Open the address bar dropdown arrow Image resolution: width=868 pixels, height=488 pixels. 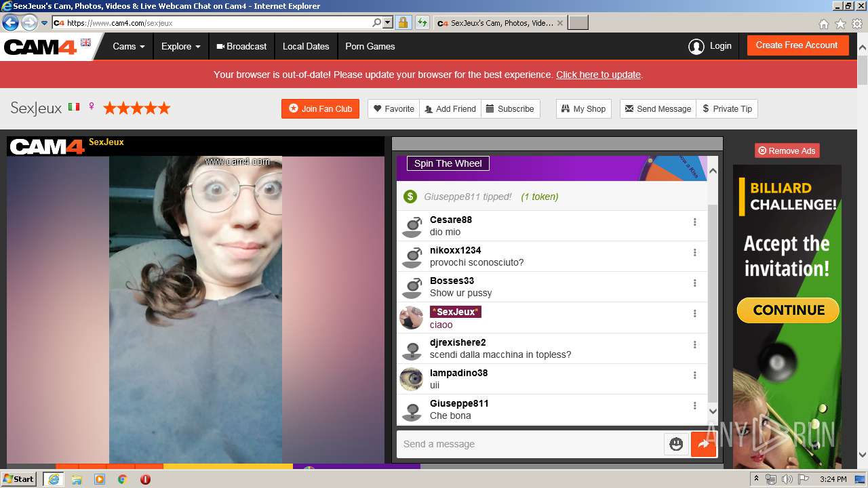pyautogui.click(x=388, y=23)
